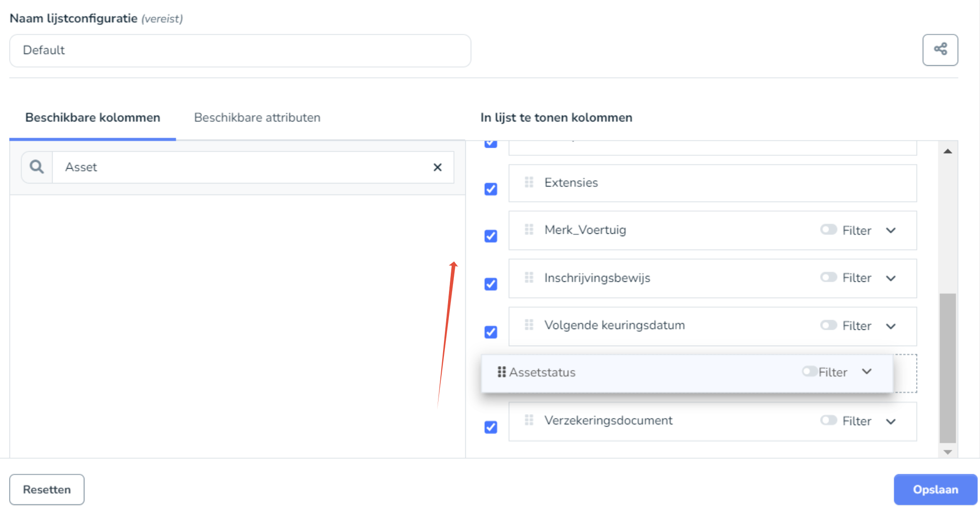Enable filter toggle for Inschrijvingsbewijs
The image size is (980, 512).
[828, 277]
